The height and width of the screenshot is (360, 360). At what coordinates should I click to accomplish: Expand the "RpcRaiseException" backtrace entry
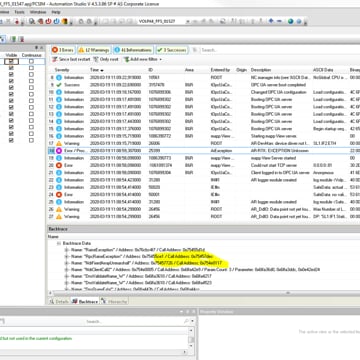click(67, 257)
